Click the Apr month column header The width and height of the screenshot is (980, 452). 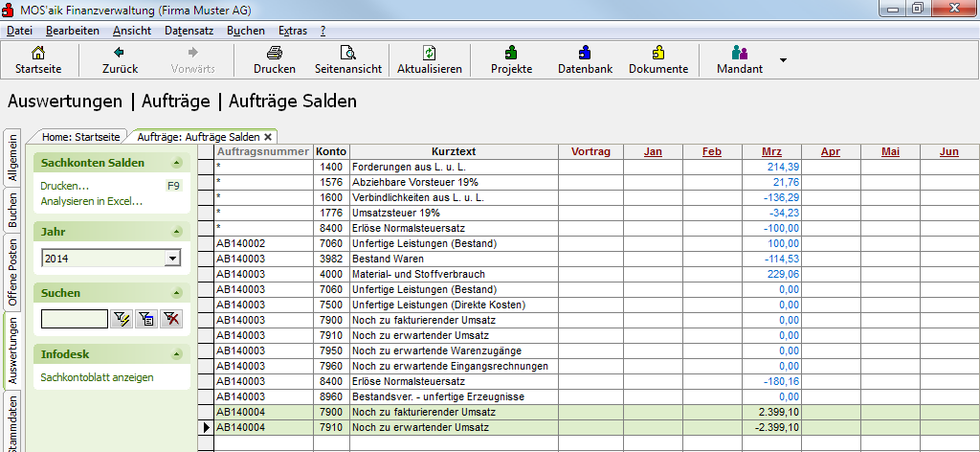tap(831, 151)
